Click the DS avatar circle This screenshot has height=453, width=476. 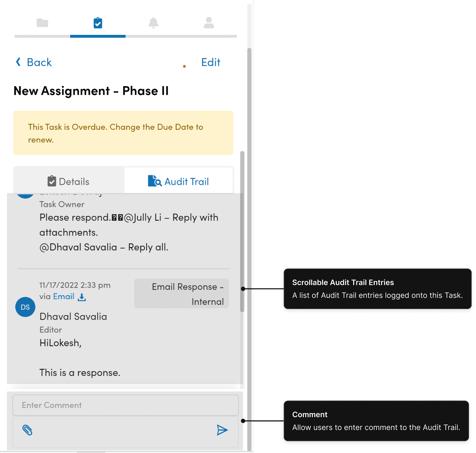pyautogui.click(x=25, y=307)
